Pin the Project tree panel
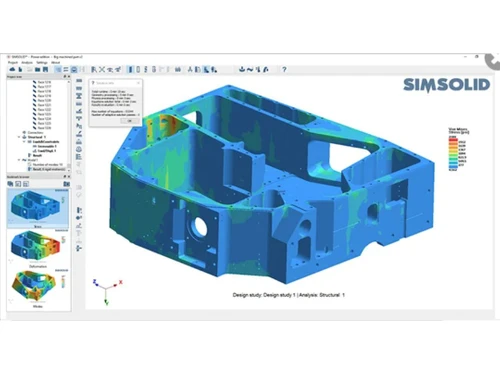Image resolution: width=500 pixels, height=375 pixels. [x=65, y=77]
